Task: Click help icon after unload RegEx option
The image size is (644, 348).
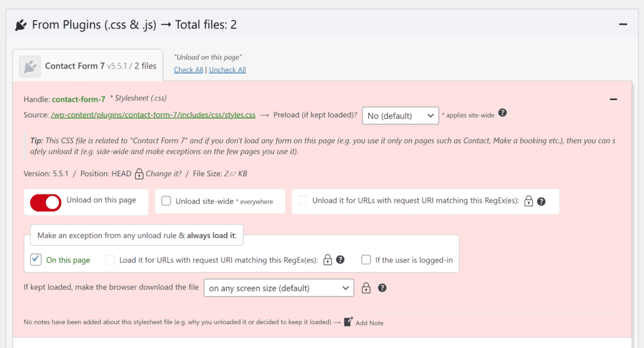Action: [541, 201]
